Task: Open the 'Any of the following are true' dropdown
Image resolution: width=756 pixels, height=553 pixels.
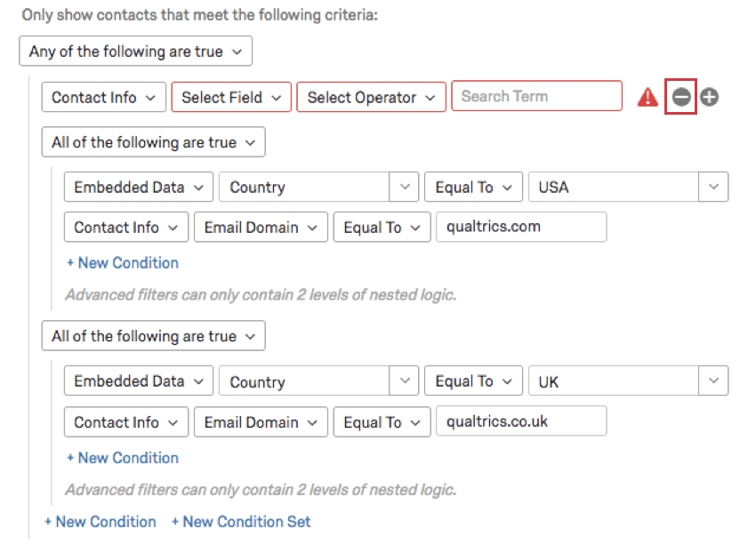Action: (135, 52)
